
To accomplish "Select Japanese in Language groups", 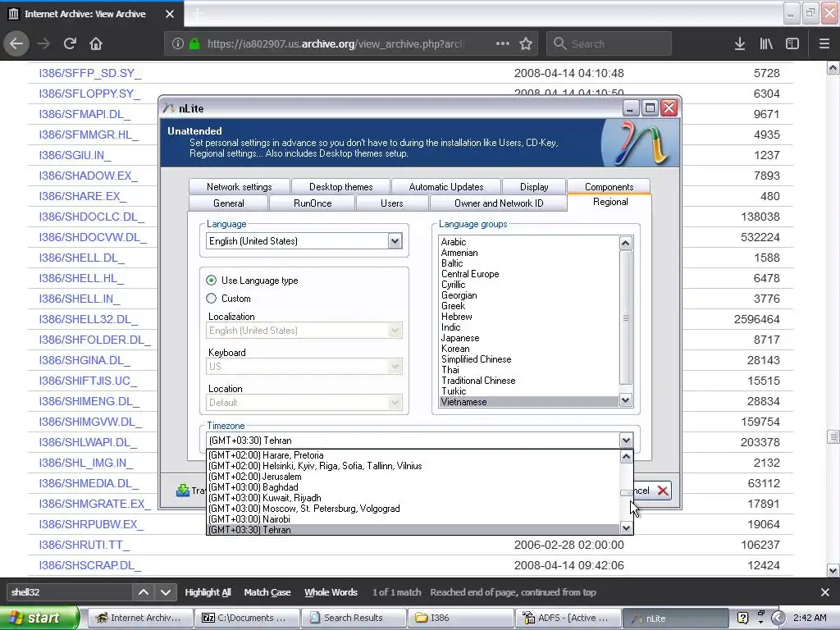I will point(529,338).
